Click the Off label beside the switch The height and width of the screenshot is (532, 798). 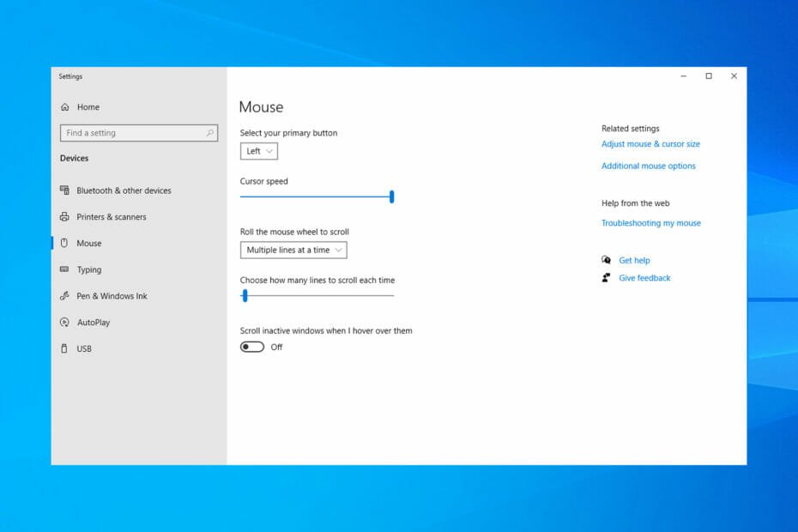click(x=276, y=348)
